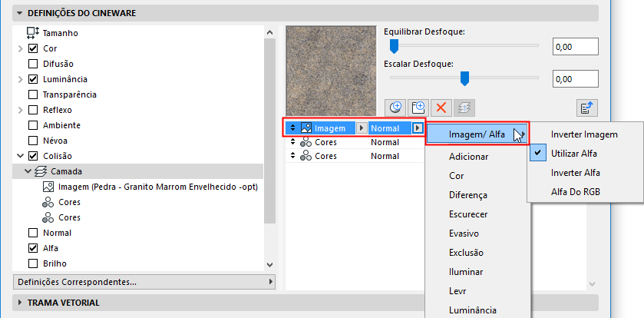Click the greyed-out layers merge icon button
Viewport: 644px width, 318px height.
(x=464, y=108)
